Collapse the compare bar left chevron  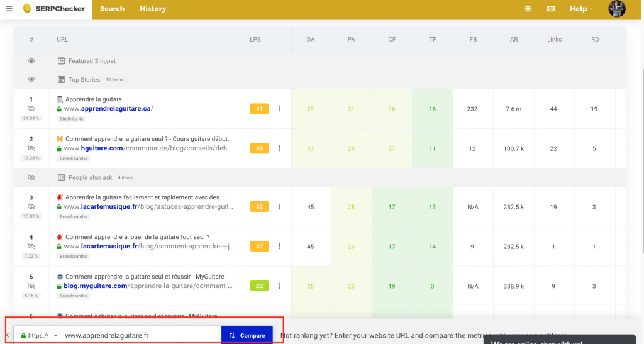[8, 335]
